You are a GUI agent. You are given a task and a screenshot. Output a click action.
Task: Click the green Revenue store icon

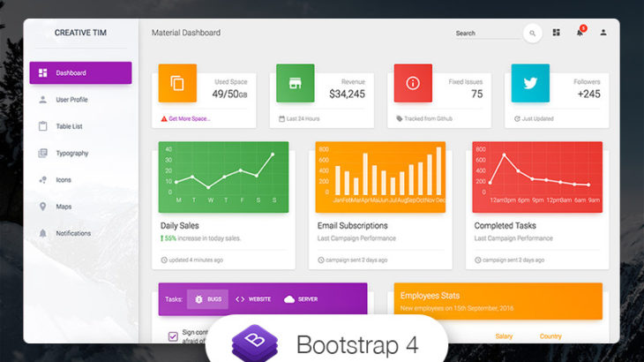tap(295, 83)
